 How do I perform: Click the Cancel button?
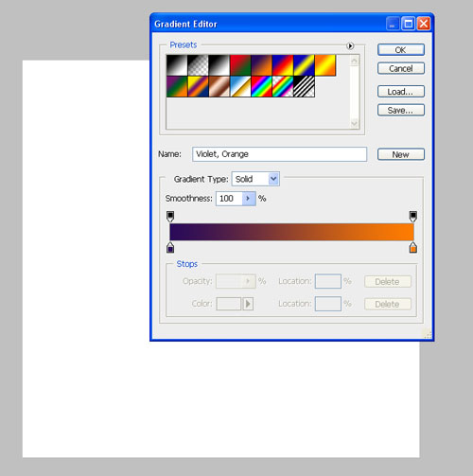(401, 68)
